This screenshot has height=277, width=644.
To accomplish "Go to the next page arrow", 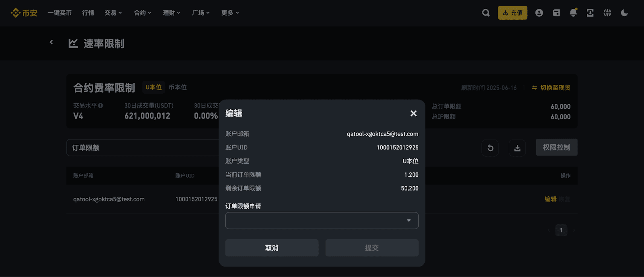I will pos(574,230).
